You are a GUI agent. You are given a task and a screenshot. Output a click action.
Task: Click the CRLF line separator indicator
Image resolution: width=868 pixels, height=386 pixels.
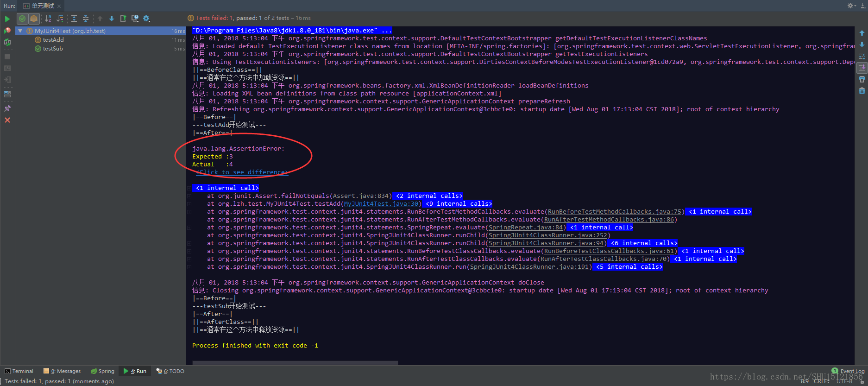tap(822, 381)
